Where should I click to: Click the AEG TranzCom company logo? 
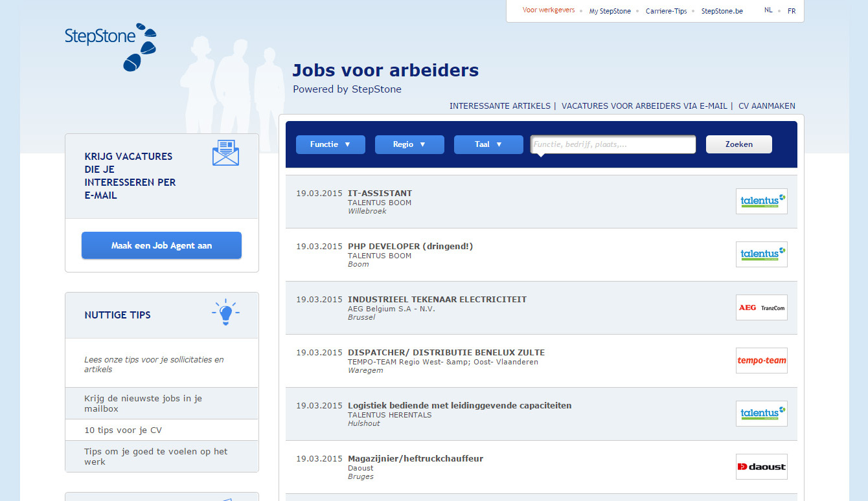coord(762,307)
